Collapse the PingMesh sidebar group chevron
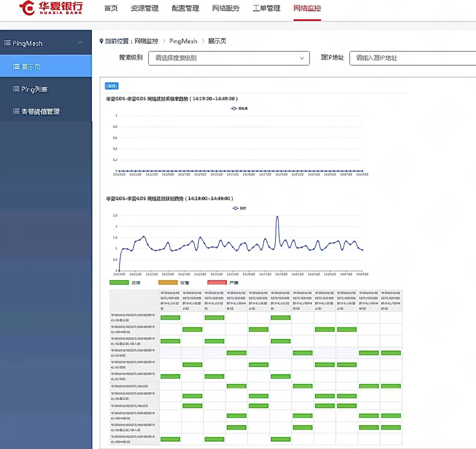Image resolution: width=476 pixels, height=449 pixels. click(x=80, y=43)
